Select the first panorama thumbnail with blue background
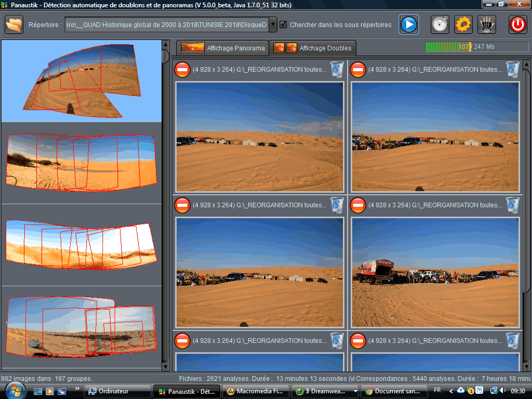Screen dimensions: 532x399 click(82, 81)
